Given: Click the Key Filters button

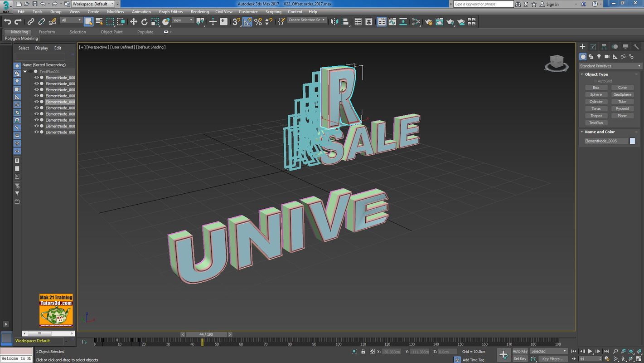Looking at the screenshot, I should [x=552, y=359].
